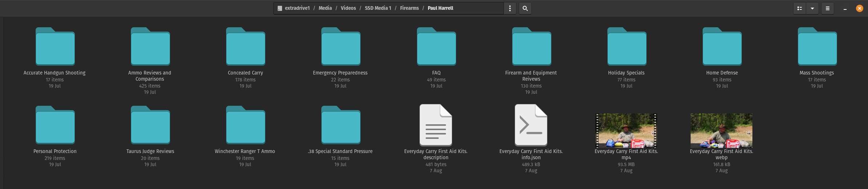The width and height of the screenshot is (868, 189).
Task: Open the Personal Protection folder icon
Action: click(55, 125)
